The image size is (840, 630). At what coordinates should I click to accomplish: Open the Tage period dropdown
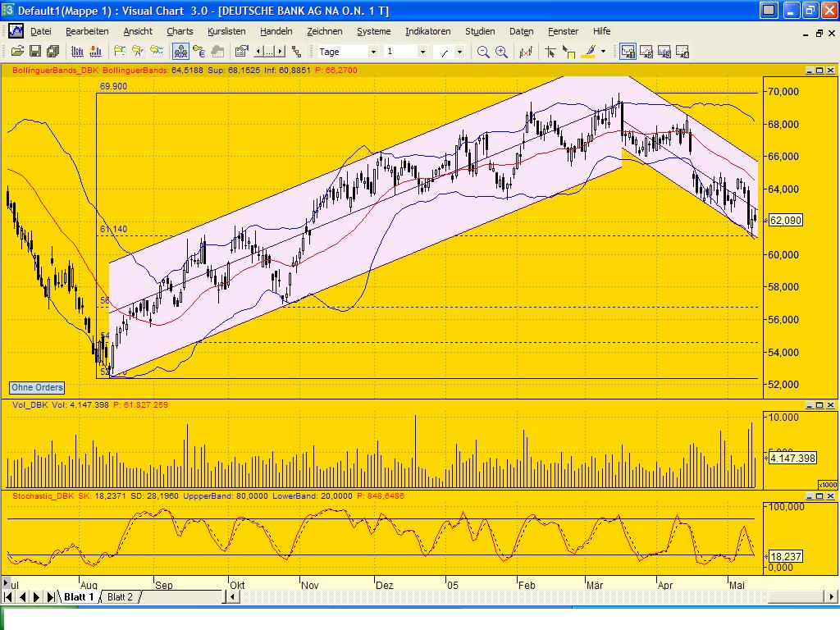point(373,52)
